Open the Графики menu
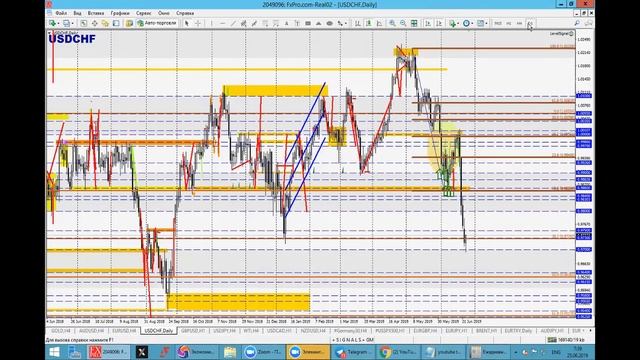640x360 pixels. (x=120, y=13)
